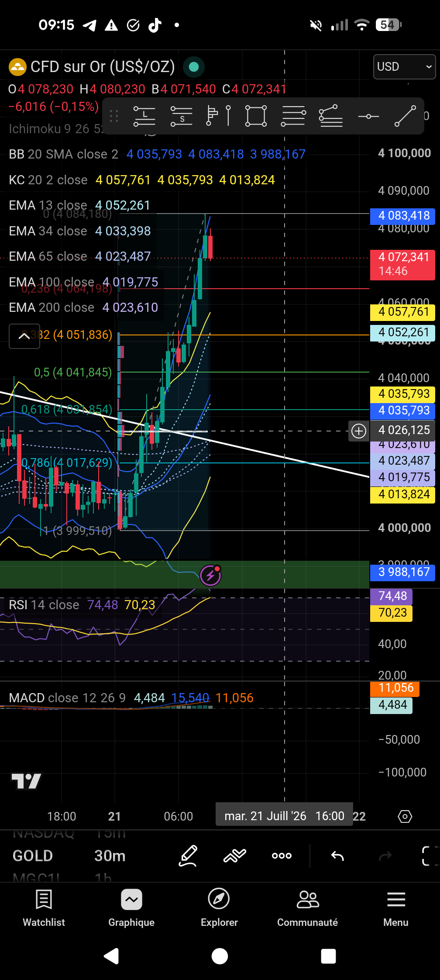440x980 pixels.
Task: Tap the green market status indicator
Action: [194, 67]
